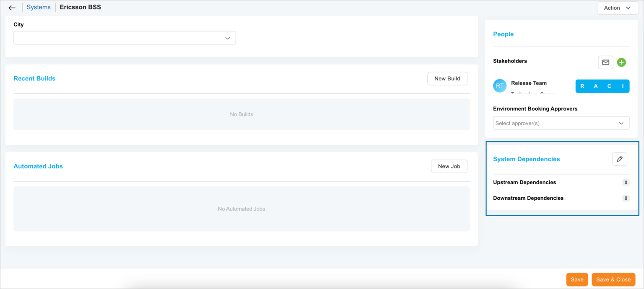This screenshot has height=289, width=644.
Task: Click the New Build button
Action: (447, 78)
